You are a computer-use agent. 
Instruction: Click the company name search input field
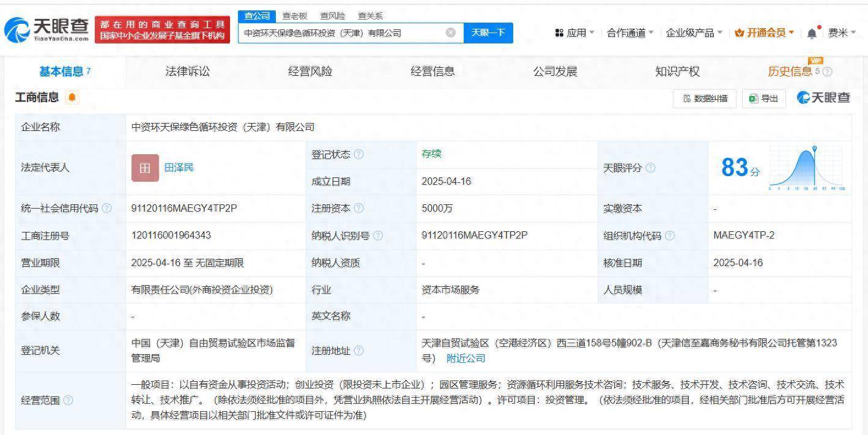click(343, 33)
